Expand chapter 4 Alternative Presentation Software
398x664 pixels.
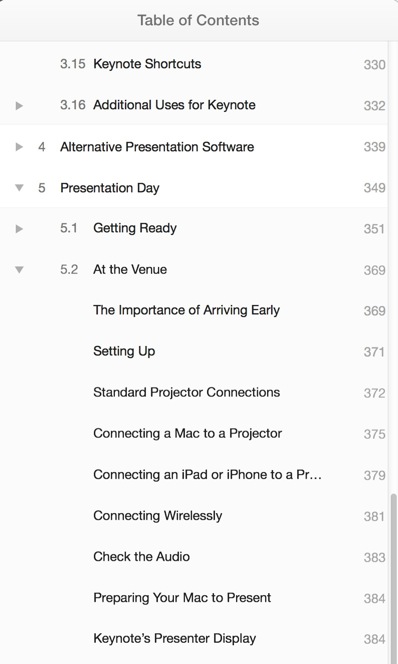point(19,147)
